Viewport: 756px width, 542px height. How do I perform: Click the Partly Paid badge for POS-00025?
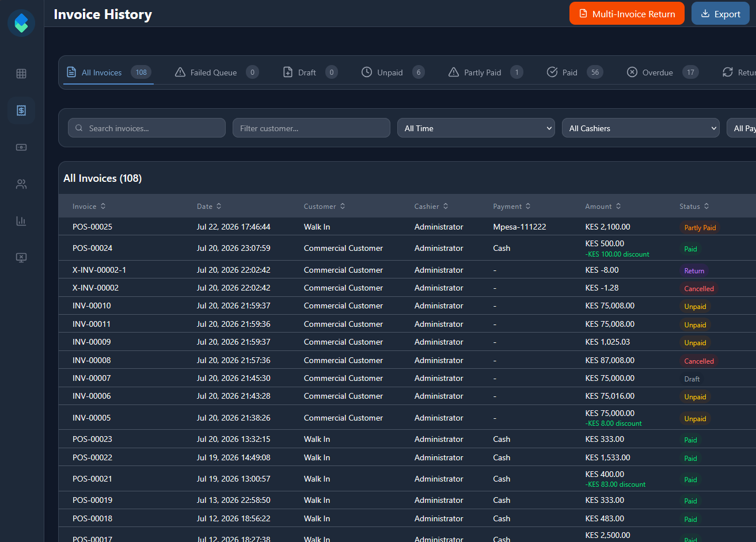(700, 227)
